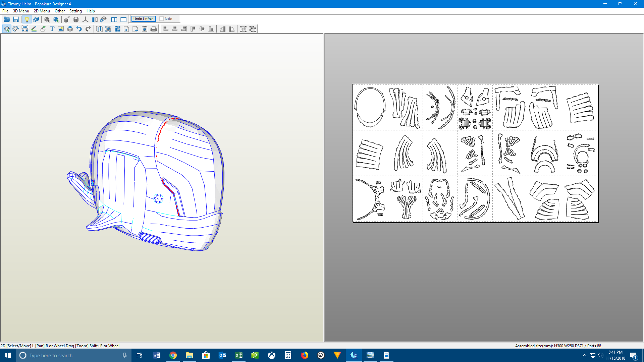Click the Print printer icon
The height and width of the screenshot is (362, 644).
[154, 29]
